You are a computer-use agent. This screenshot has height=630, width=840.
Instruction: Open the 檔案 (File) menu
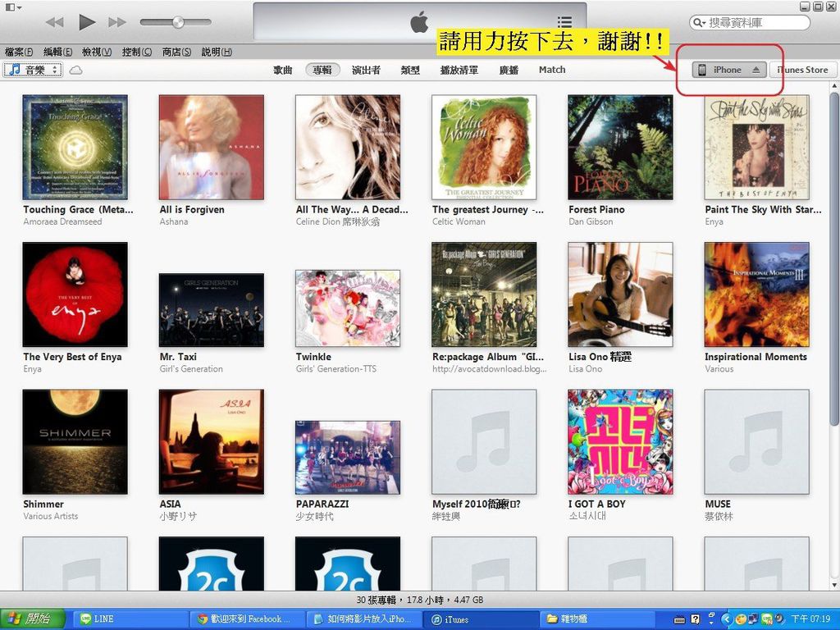point(19,52)
